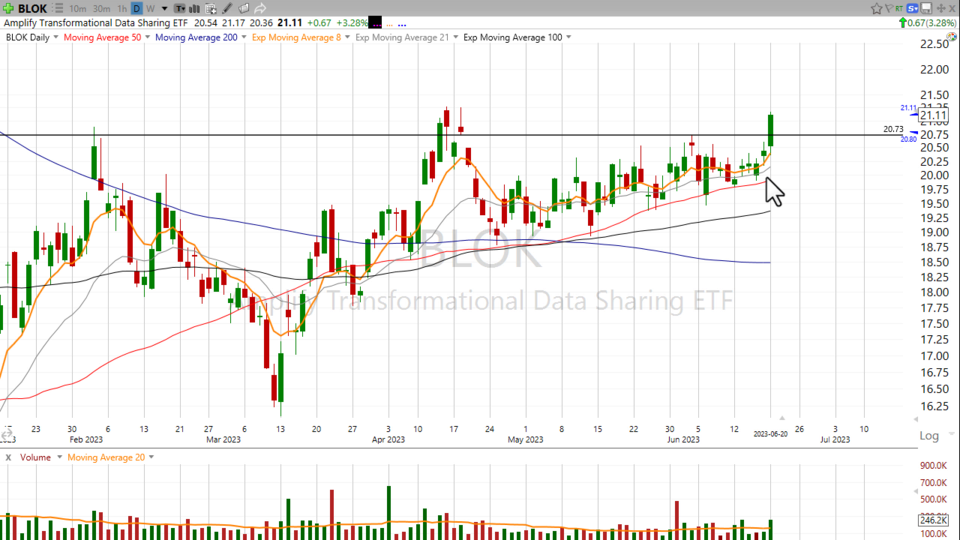Click the 22.50 price axis label
Image resolution: width=960 pixels, height=540 pixels.
click(934, 44)
